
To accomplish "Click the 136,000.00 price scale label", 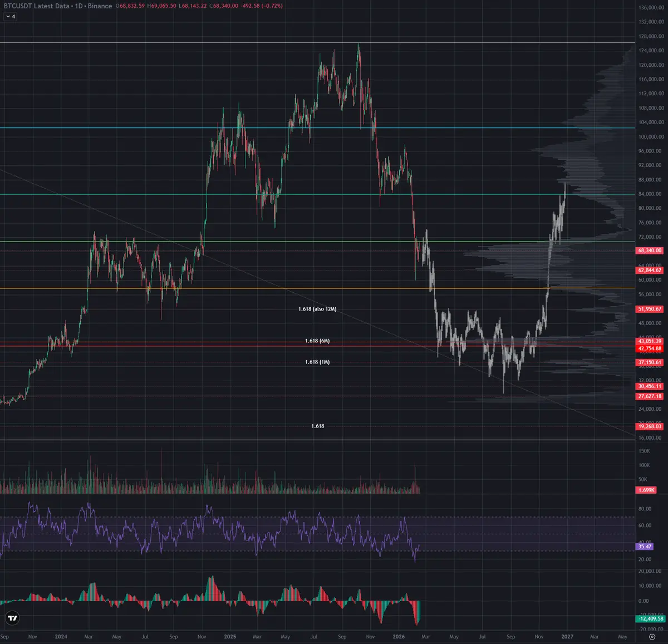I will click(651, 8).
